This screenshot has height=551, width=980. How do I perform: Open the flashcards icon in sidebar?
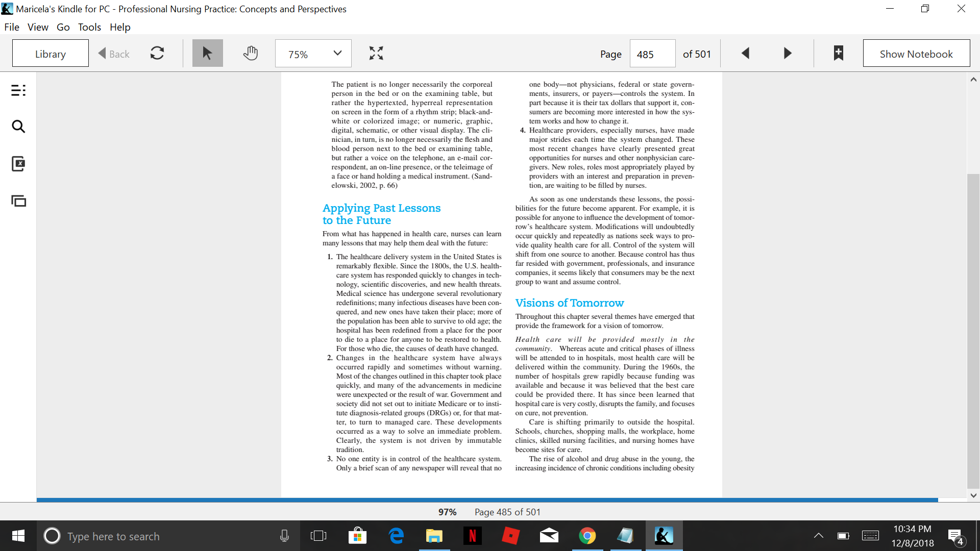(x=18, y=164)
